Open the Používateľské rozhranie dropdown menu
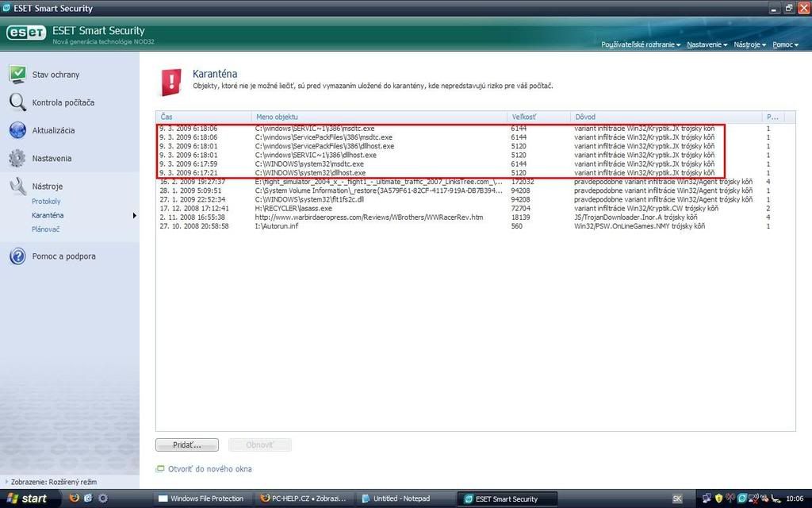The width and height of the screenshot is (812, 508). pos(641,44)
